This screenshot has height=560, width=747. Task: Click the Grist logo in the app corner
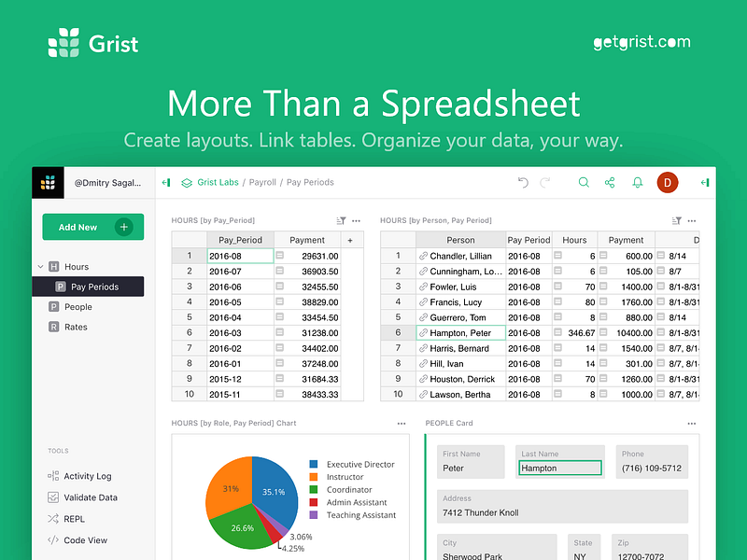pos(48,182)
